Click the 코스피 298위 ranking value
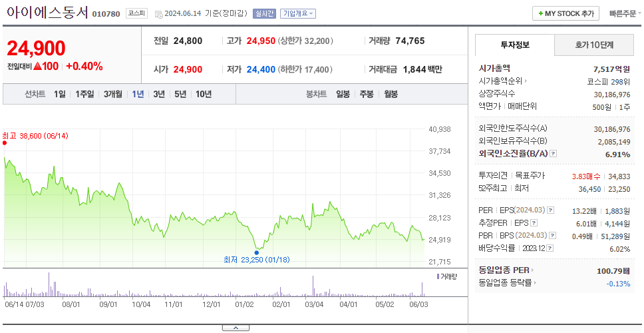The image size is (644, 333). tap(609, 81)
